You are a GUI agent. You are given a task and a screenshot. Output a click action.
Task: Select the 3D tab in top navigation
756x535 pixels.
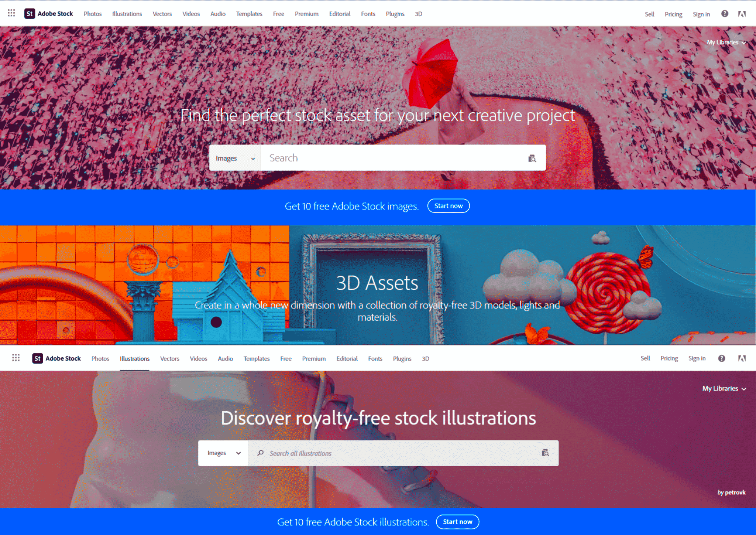(x=418, y=13)
